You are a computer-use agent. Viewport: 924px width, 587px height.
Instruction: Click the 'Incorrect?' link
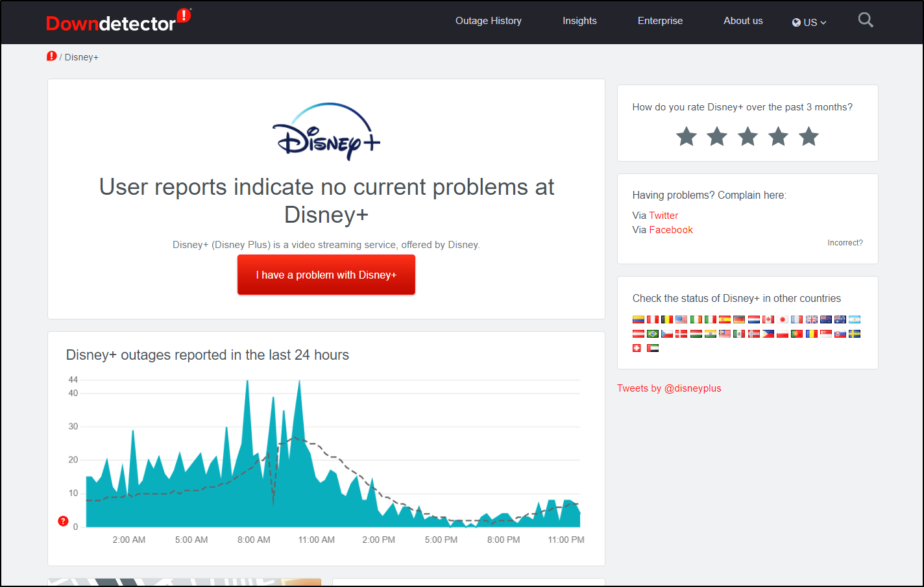click(845, 243)
